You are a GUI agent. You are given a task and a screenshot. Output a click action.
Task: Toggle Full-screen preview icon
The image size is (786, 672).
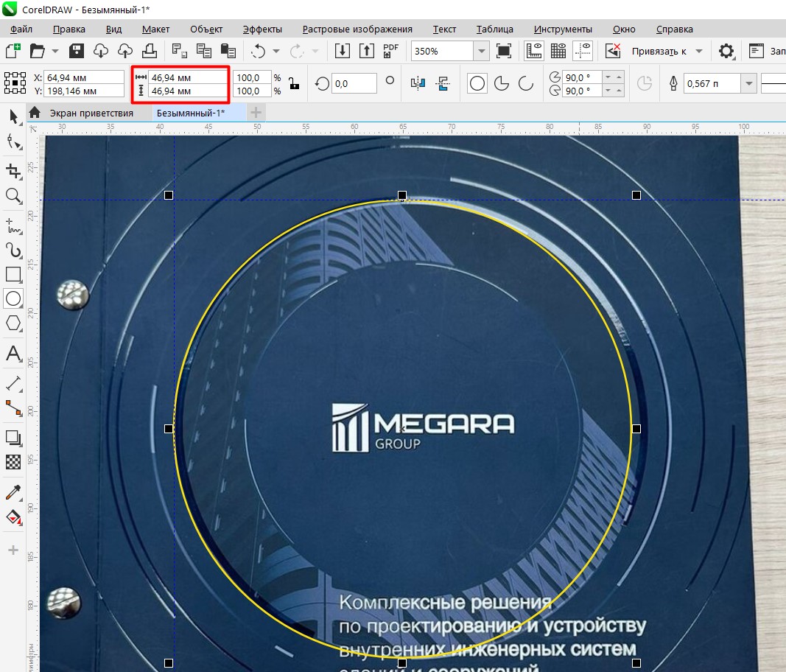[x=504, y=51]
